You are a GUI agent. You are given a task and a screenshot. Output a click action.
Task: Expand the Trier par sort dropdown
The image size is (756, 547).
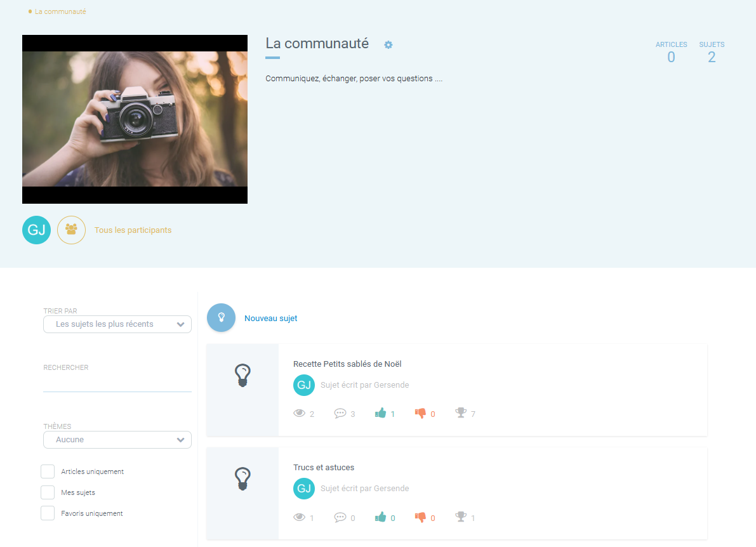point(117,324)
